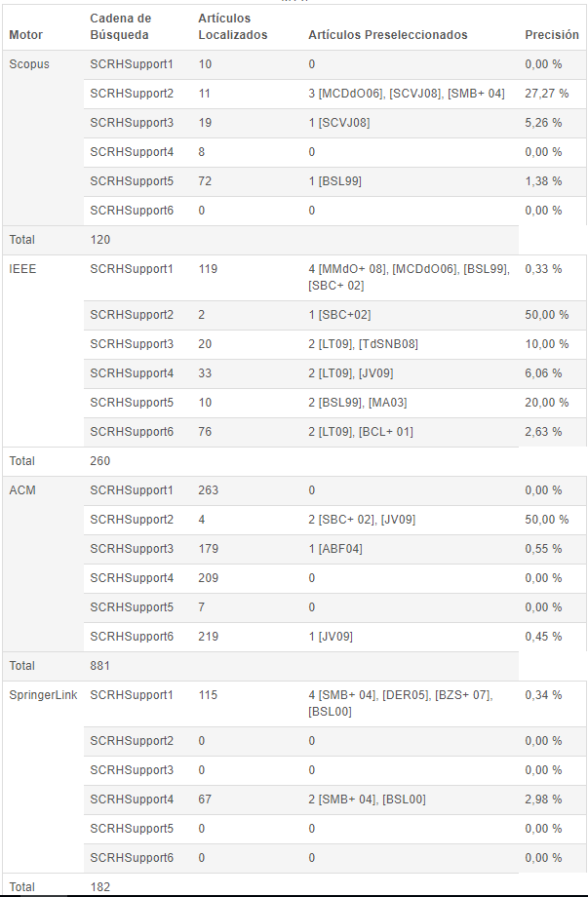Viewport: 588px width, 897px height.
Task: Click the Cadena de Búsqueda column header
Action: pyautogui.click(x=120, y=26)
